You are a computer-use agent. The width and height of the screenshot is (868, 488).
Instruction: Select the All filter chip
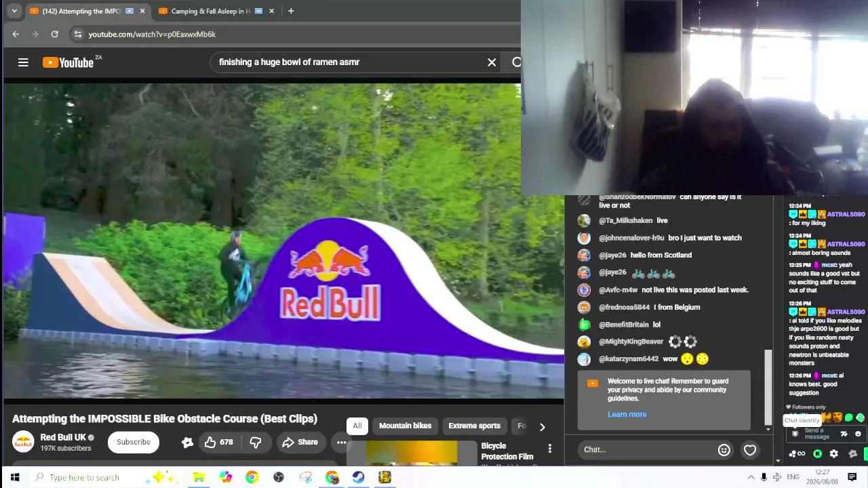357,426
